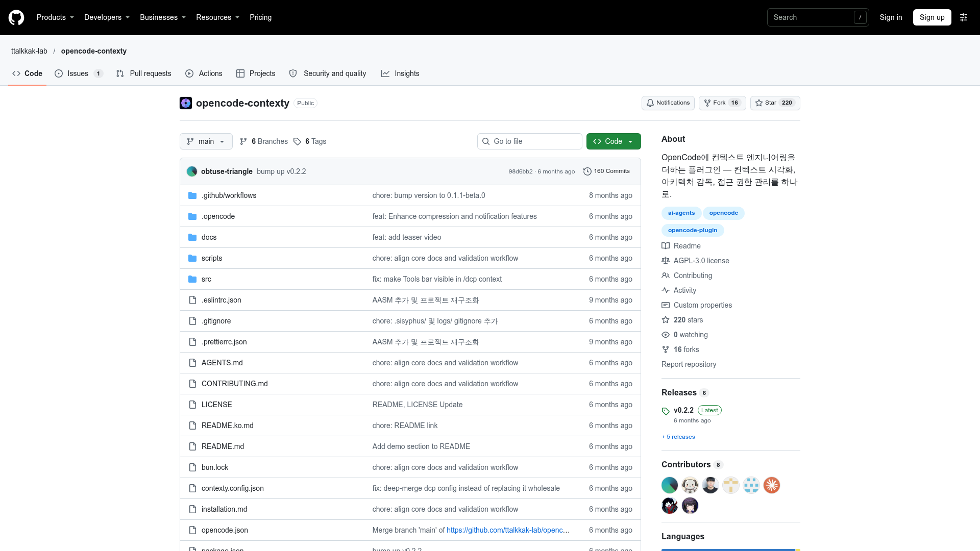
Task: Click the v0.2.2 release tag icon
Action: click(x=666, y=411)
